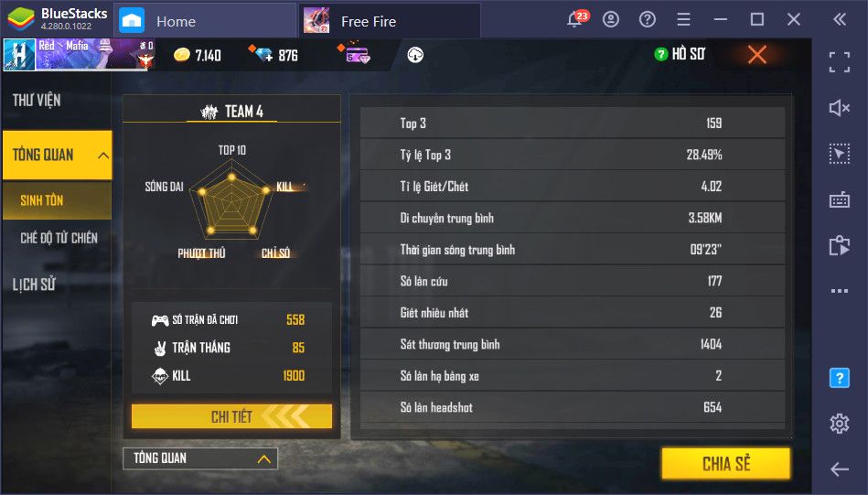Click the download cloud icon
This screenshot has width=868, height=495.
(x=415, y=55)
